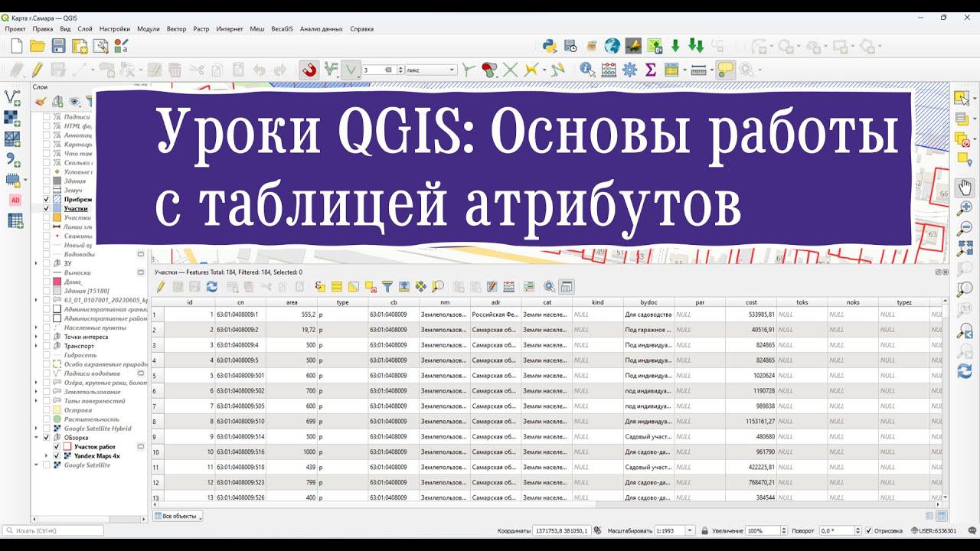This screenshot has height=551, width=980.
Task: Click the Identify Features tool
Action: 587,70
